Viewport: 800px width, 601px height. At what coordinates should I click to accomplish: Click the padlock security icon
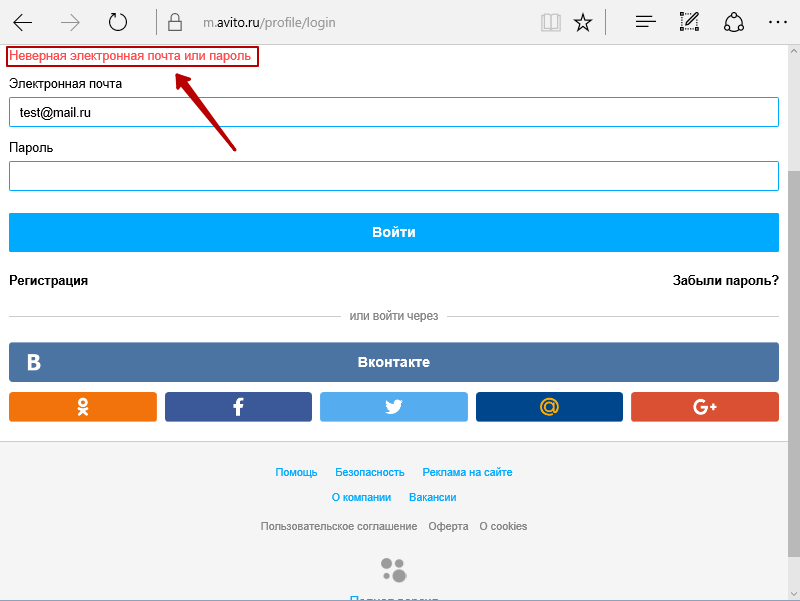click(175, 22)
